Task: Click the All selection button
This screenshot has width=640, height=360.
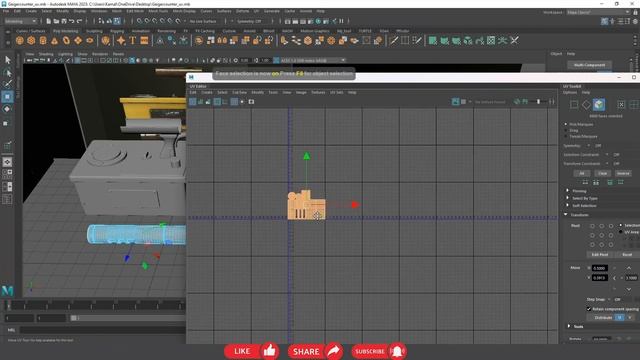Action: pos(582,173)
